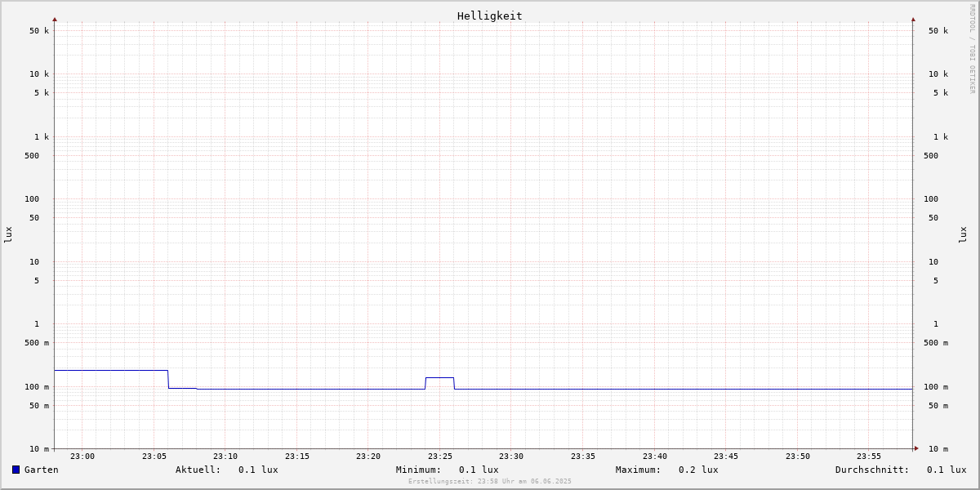
Task: Click the 0.1 lux value beside Minimum
Action: coord(479,470)
